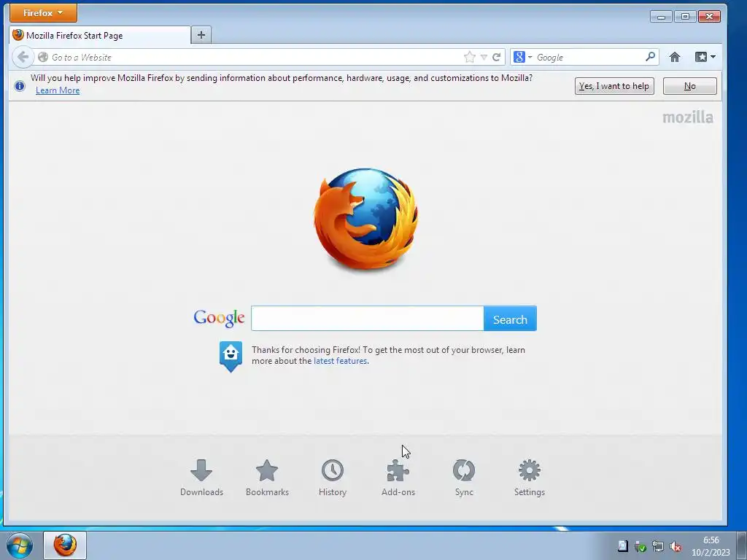Click the muted speaker tray icon
Screen dimensions: 747x560
tap(675, 547)
